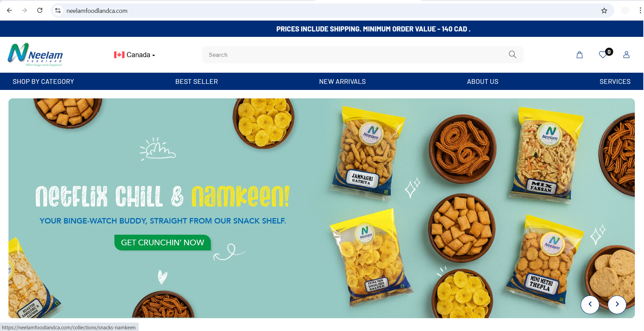This screenshot has height=331, width=644.
Task: Click the search magnifier icon
Action: click(512, 54)
